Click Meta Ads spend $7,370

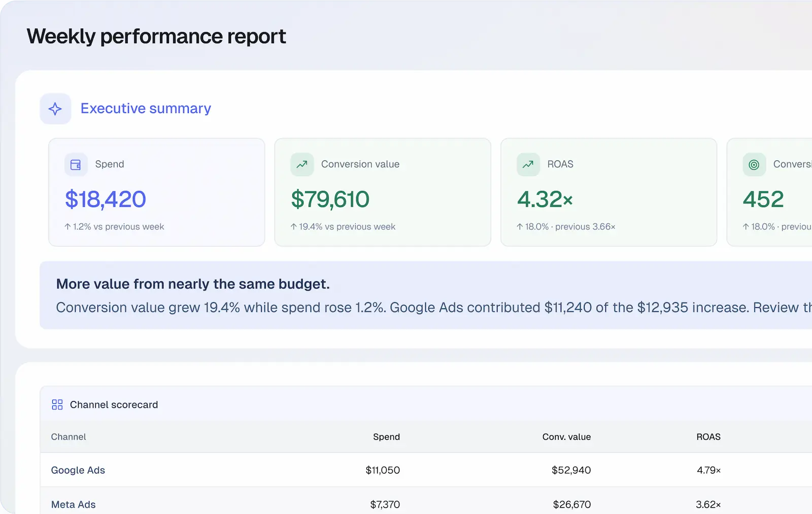tap(385, 504)
